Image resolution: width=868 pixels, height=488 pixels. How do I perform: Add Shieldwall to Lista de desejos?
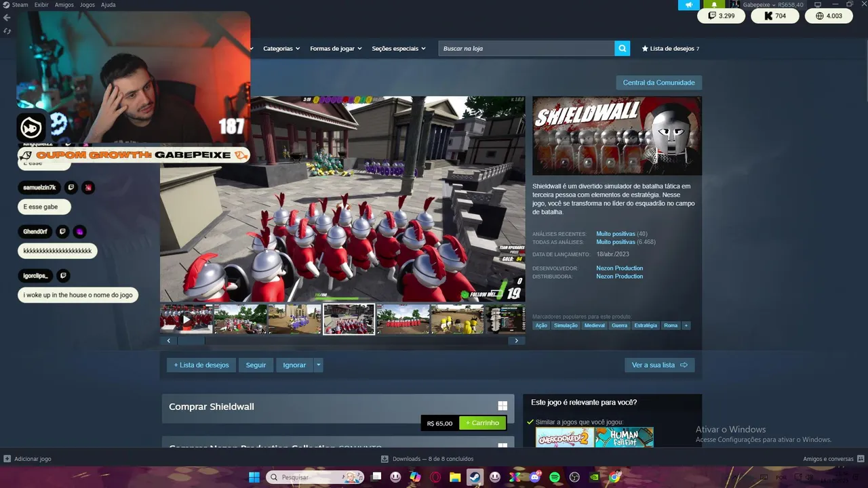201,365
